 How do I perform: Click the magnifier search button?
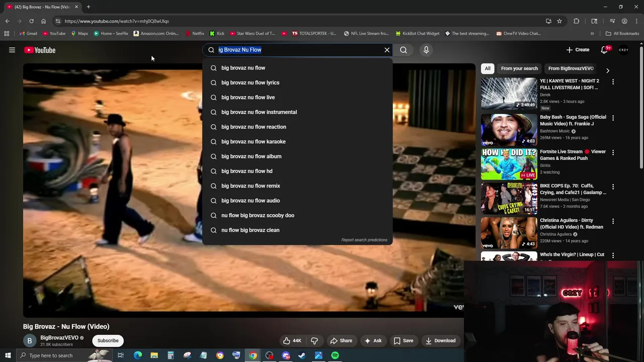[404, 50]
